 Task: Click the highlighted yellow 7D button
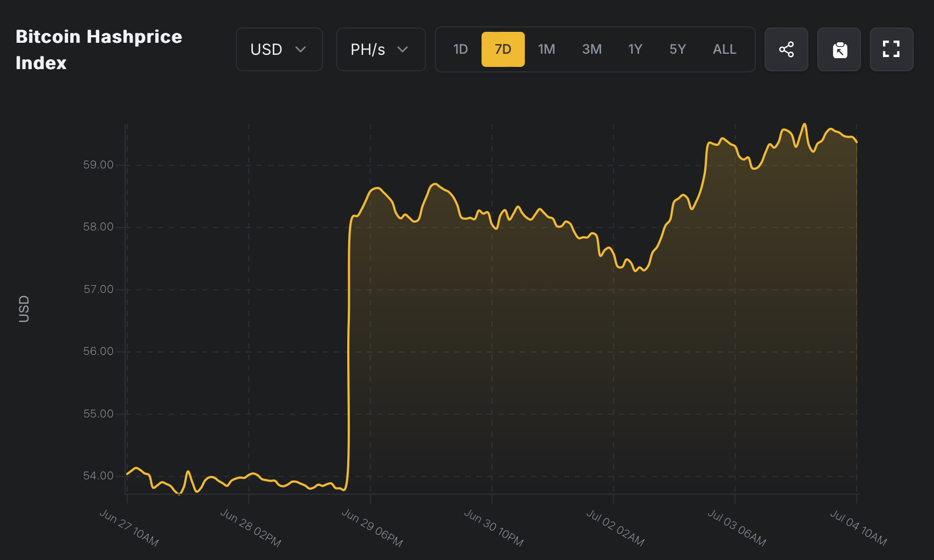coord(503,49)
